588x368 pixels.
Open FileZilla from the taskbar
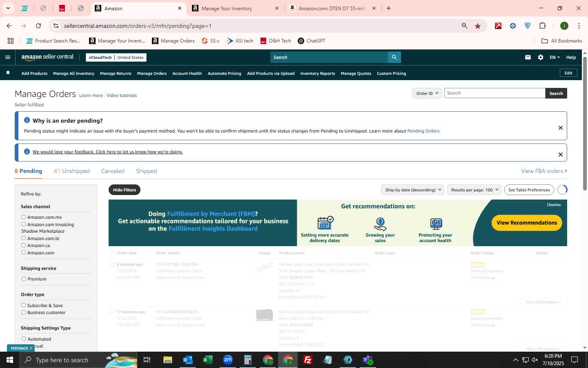308,360
